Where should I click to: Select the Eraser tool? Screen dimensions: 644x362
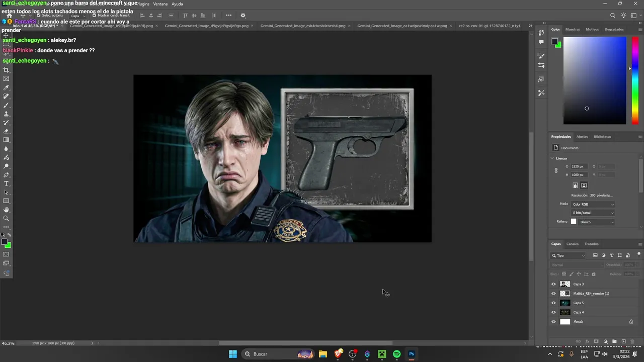point(6,131)
